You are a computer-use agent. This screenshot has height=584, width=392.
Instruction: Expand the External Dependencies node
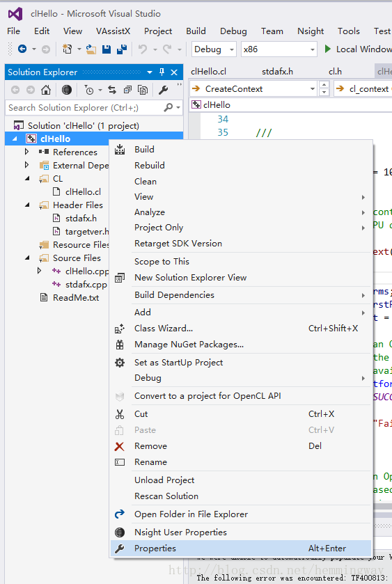pos(27,165)
